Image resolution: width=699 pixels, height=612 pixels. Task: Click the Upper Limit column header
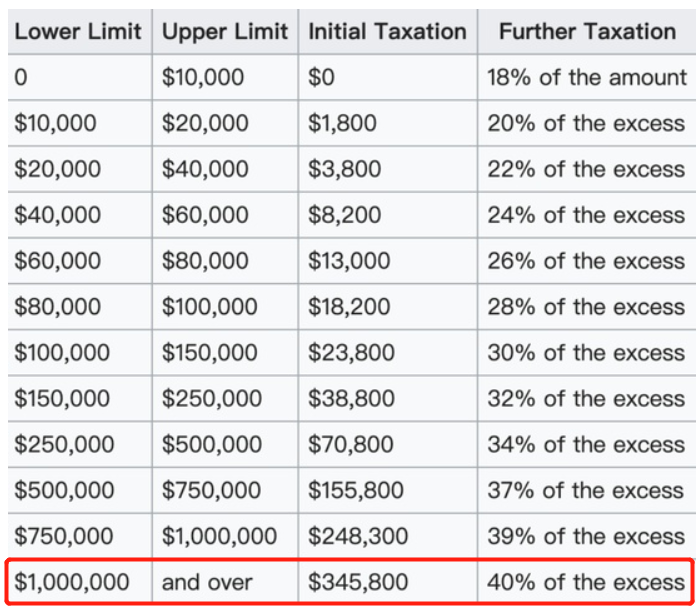(x=225, y=32)
